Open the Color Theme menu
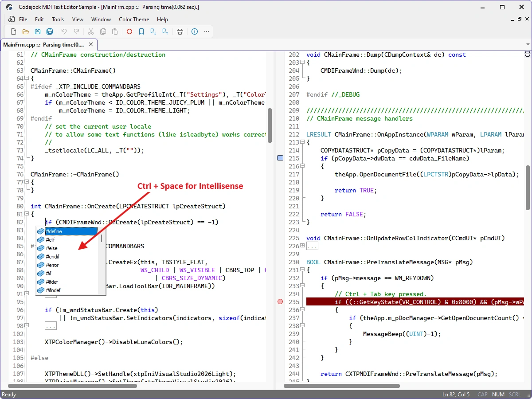Image resolution: width=532 pixels, height=399 pixels. pos(134,19)
